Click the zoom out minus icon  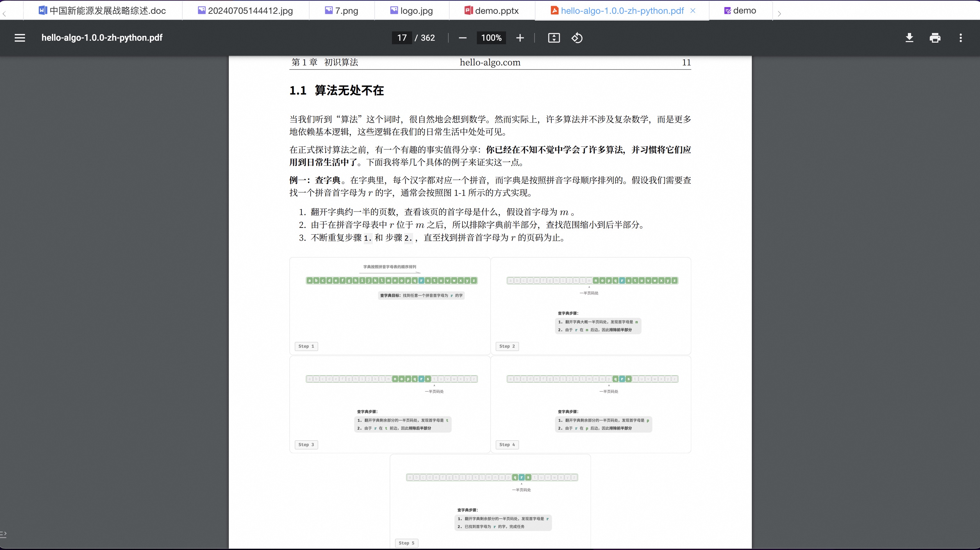[463, 37]
